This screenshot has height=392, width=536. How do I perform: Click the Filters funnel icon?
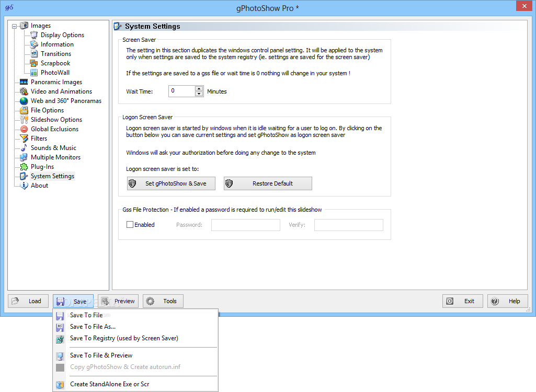24,139
